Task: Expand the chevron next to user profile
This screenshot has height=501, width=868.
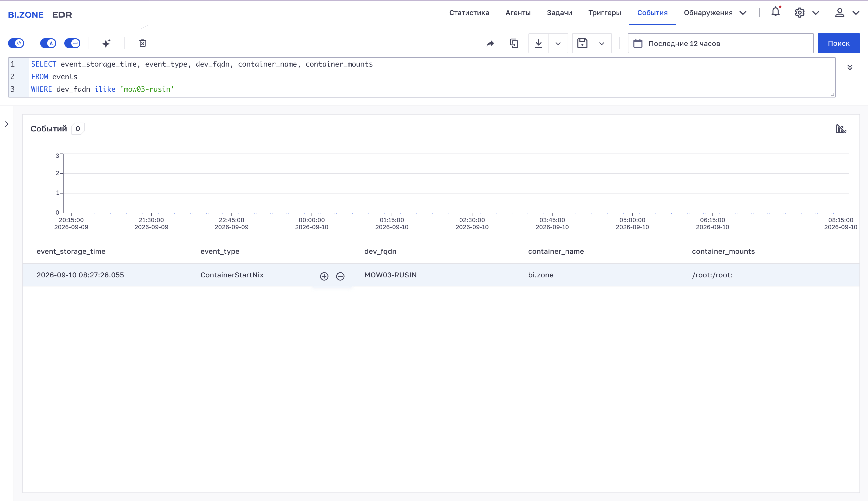Action: pyautogui.click(x=856, y=13)
